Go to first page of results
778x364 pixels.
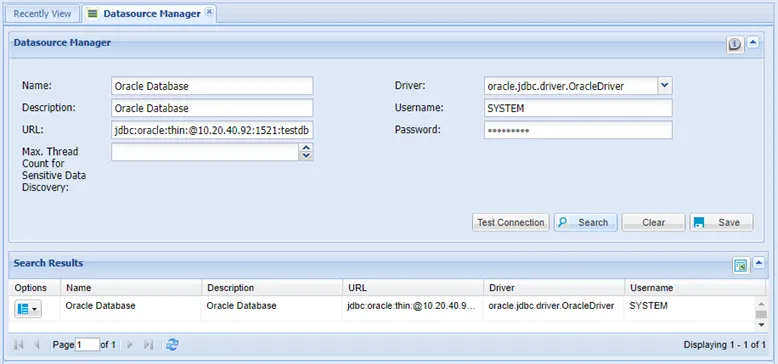tap(19, 345)
